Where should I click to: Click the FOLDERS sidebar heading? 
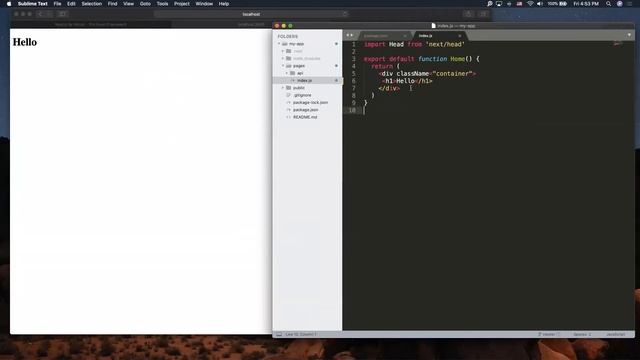coord(288,36)
